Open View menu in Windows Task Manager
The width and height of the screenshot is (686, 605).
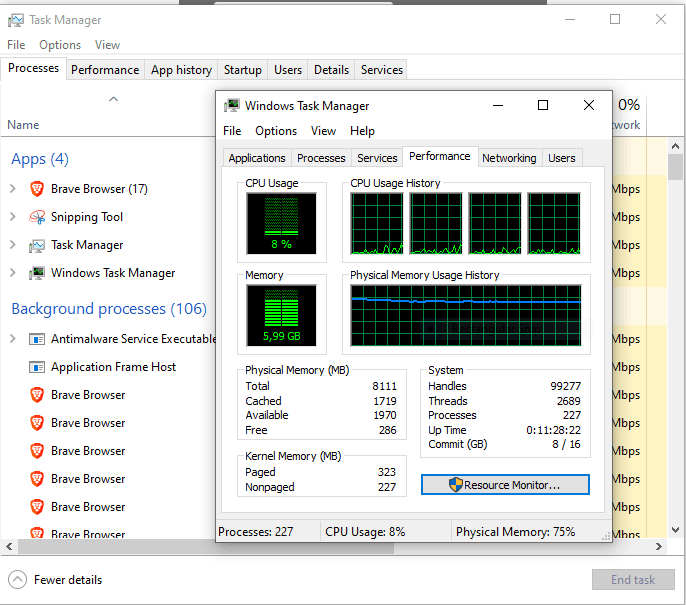click(x=323, y=131)
